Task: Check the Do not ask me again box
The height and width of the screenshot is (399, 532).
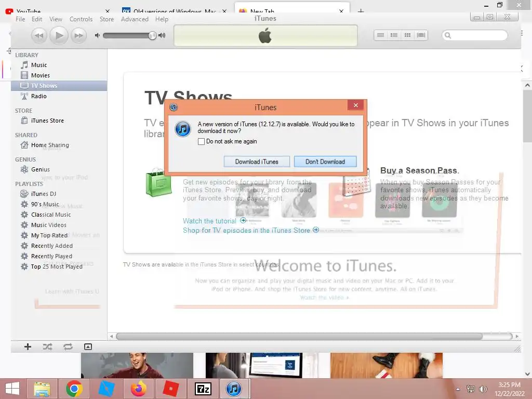Action: pyautogui.click(x=201, y=141)
